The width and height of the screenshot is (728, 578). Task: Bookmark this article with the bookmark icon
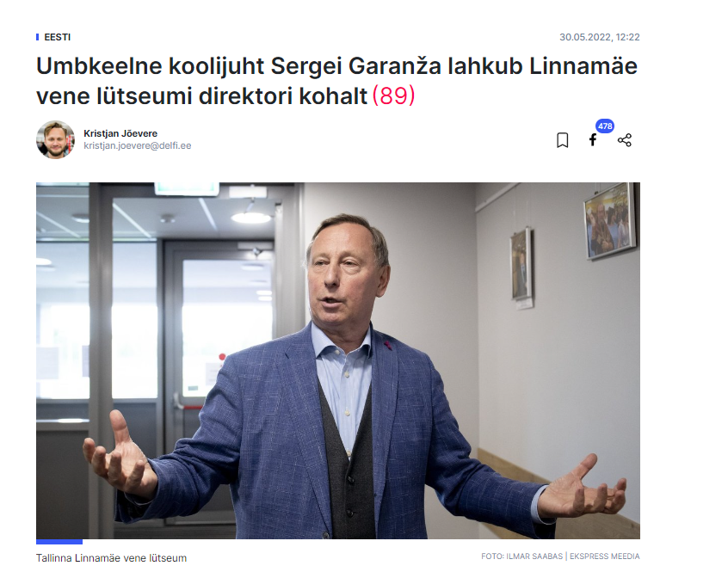click(x=562, y=140)
